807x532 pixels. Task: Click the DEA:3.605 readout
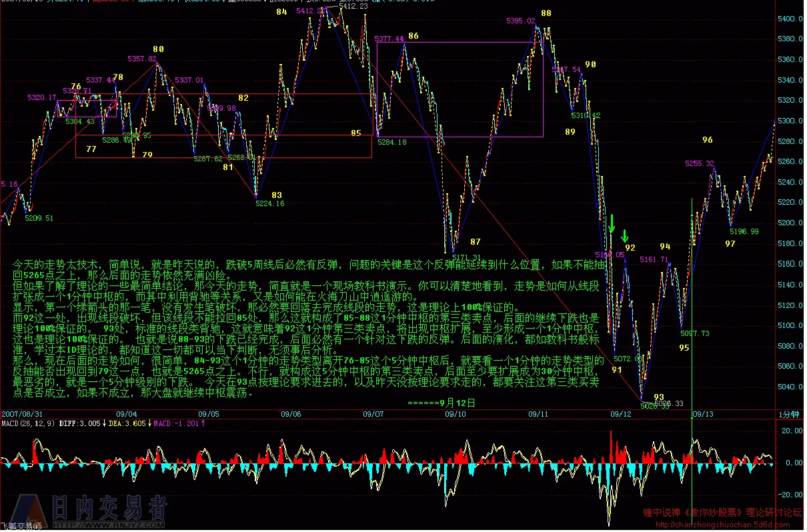[x=127, y=423]
